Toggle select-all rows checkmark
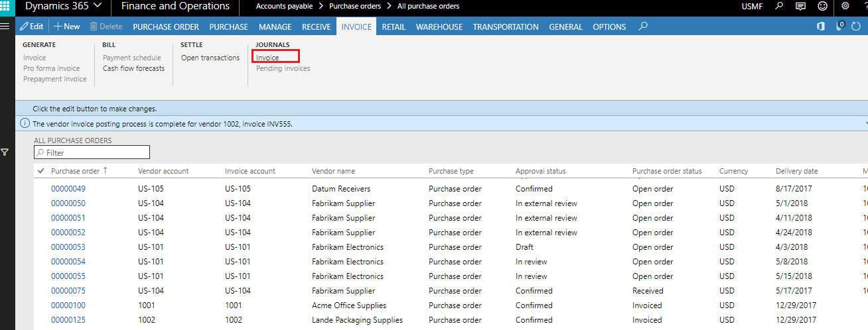868x330 pixels. tap(41, 171)
